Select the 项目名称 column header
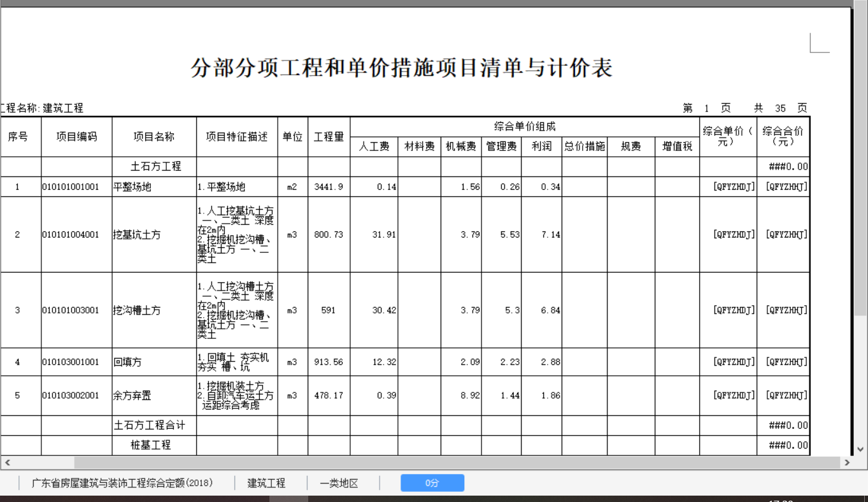The width and height of the screenshot is (868, 502). pyautogui.click(x=154, y=136)
